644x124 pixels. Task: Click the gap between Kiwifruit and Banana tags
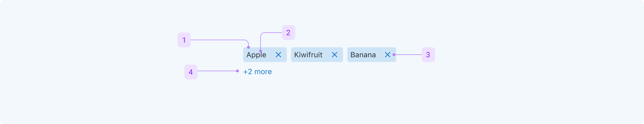tap(345, 55)
